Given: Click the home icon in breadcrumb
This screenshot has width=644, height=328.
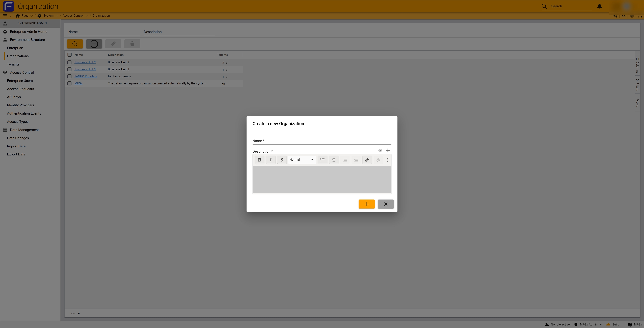Looking at the screenshot, I should (18, 15).
